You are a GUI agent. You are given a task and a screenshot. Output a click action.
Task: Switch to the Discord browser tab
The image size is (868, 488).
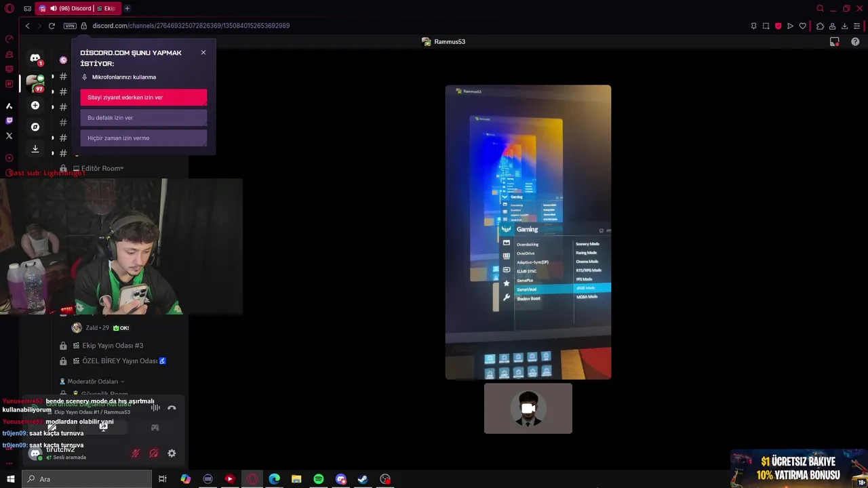coord(78,8)
